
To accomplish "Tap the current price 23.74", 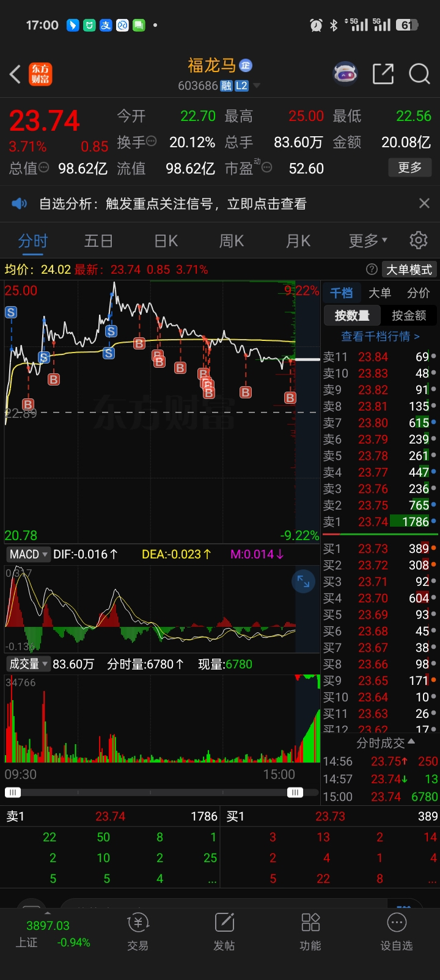I will pyautogui.click(x=45, y=120).
